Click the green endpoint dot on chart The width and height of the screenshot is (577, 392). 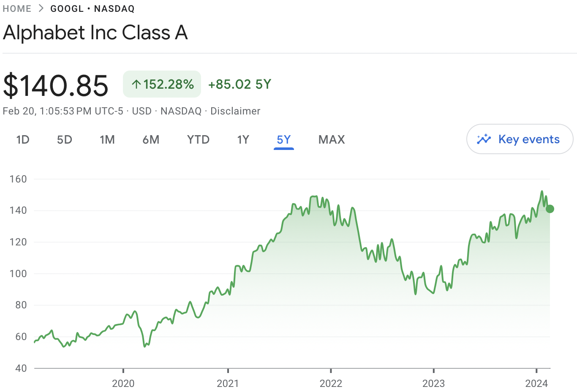[x=550, y=209]
